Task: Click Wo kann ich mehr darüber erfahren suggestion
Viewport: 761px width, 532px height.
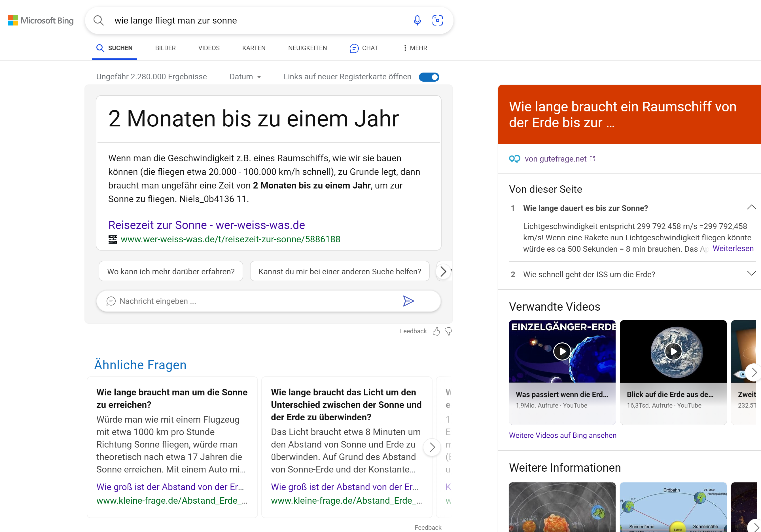Action: click(x=171, y=272)
